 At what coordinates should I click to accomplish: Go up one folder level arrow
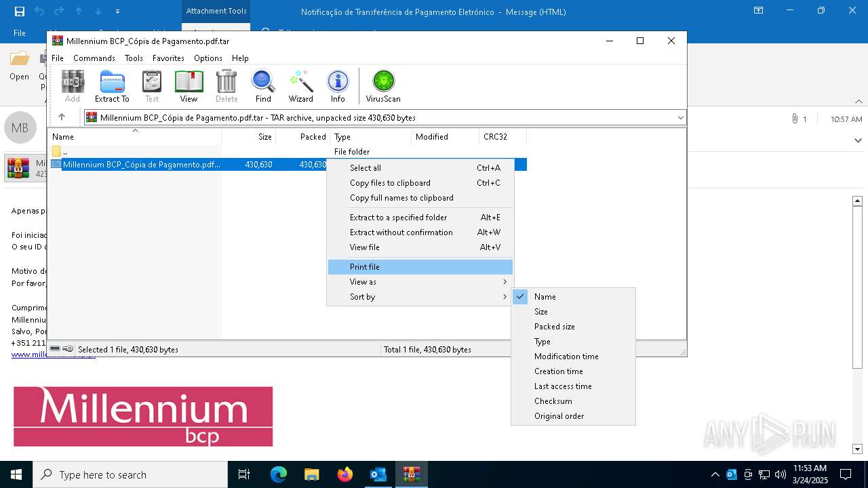click(62, 117)
